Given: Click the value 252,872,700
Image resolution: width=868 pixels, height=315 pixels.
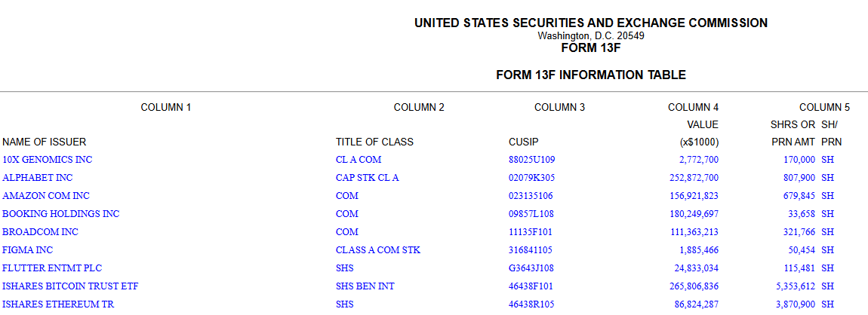Looking at the screenshot, I should 688,178.
